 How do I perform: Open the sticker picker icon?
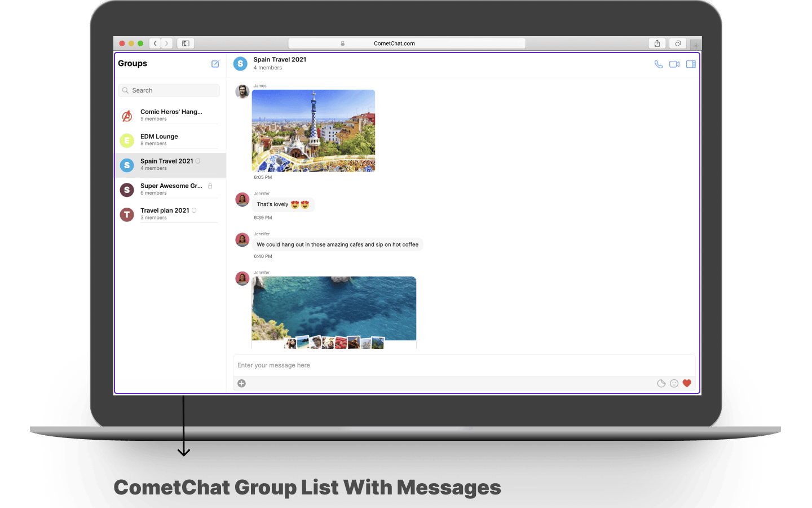[x=661, y=383]
